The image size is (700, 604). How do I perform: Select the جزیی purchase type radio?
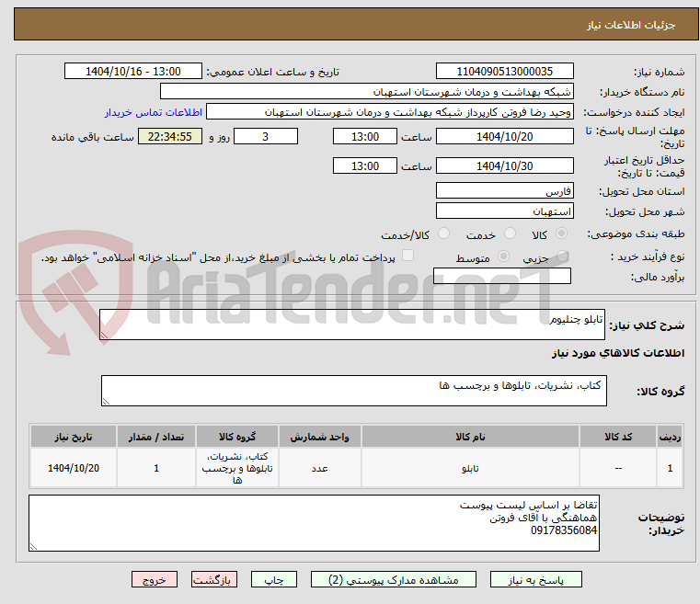tap(562, 256)
